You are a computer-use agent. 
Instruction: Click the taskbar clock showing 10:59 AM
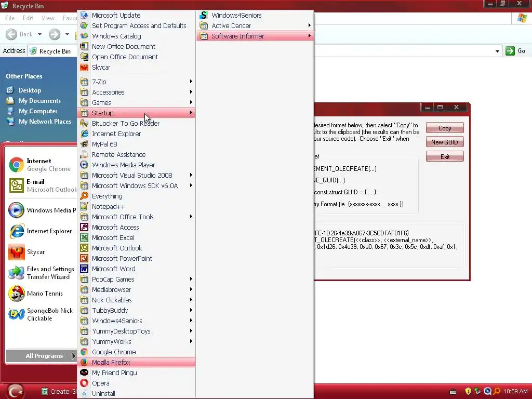(x=515, y=392)
